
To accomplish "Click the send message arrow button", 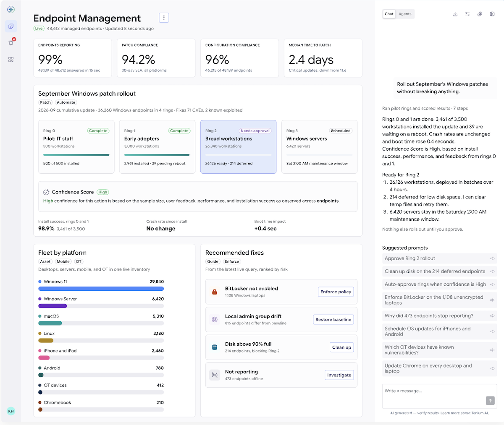I will pyautogui.click(x=490, y=401).
